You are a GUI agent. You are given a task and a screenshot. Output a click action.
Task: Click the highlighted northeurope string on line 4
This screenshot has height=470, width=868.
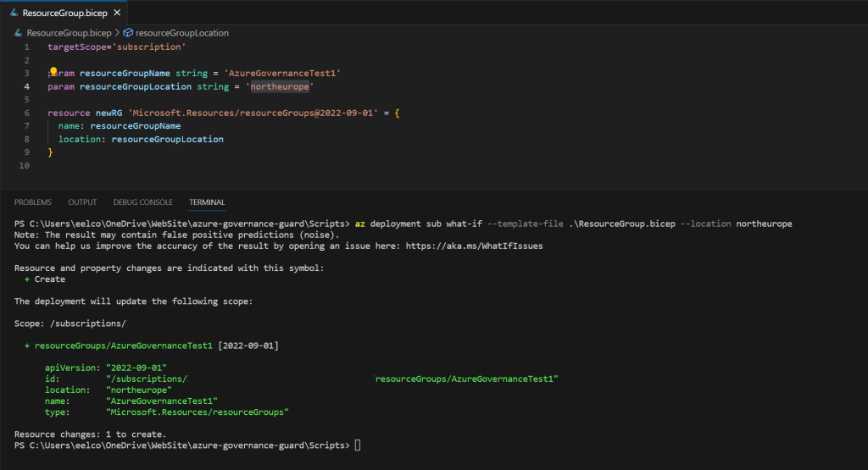(280, 87)
